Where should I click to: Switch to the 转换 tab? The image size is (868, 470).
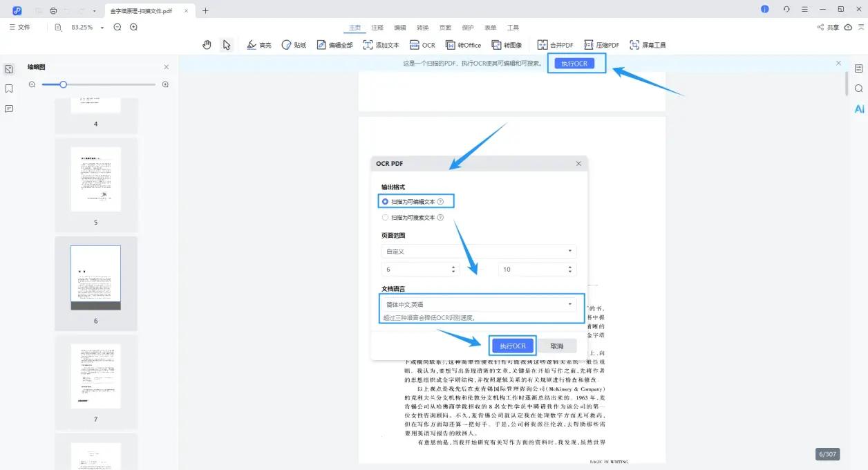(422, 28)
